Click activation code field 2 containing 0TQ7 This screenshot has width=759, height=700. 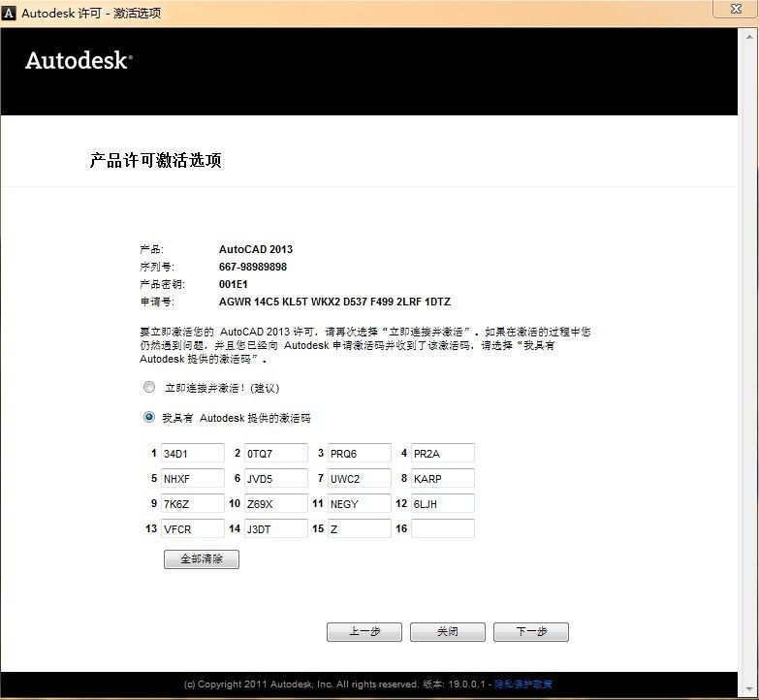[x=276, y=453]
